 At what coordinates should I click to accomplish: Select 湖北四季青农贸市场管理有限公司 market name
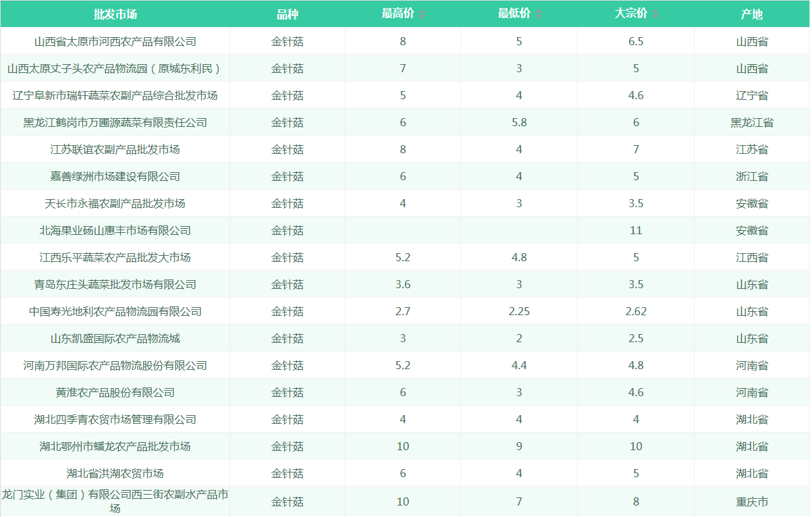115,419
